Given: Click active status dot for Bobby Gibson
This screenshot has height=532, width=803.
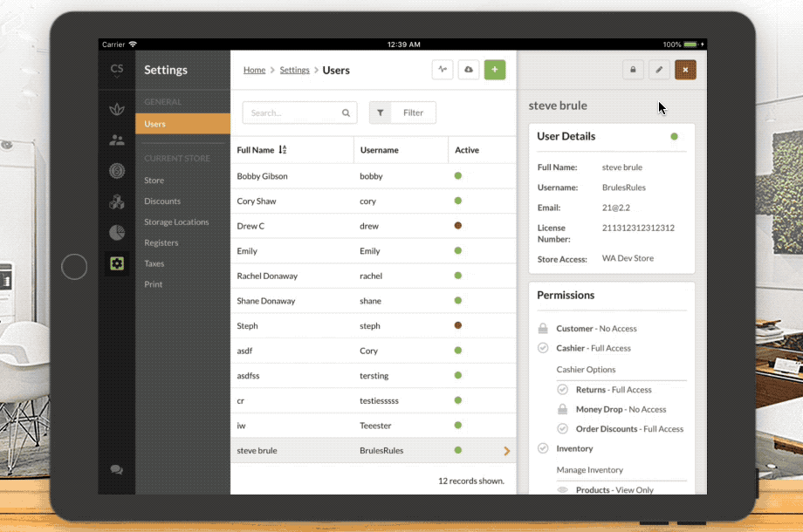Looking at the screenshot, I should [458, 175].
